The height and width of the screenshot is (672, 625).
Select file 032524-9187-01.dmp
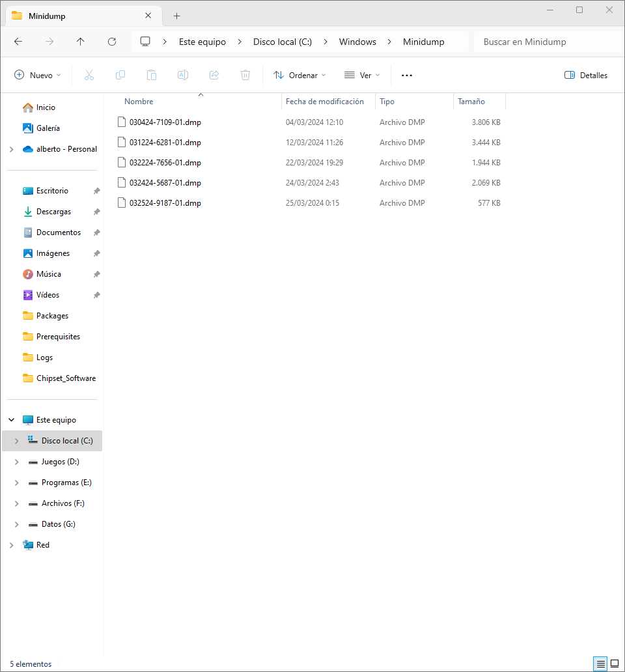[165, 203]
